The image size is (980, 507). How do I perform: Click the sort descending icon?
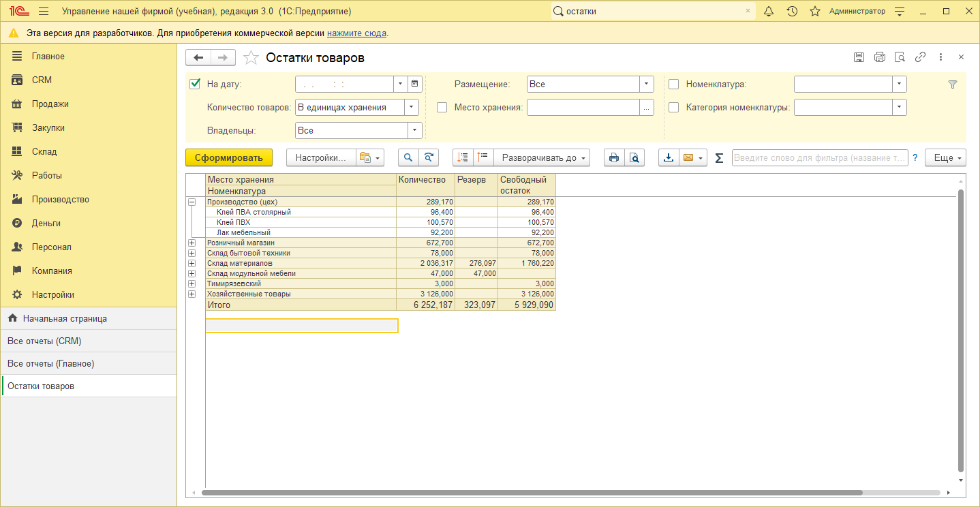(483, 157)
